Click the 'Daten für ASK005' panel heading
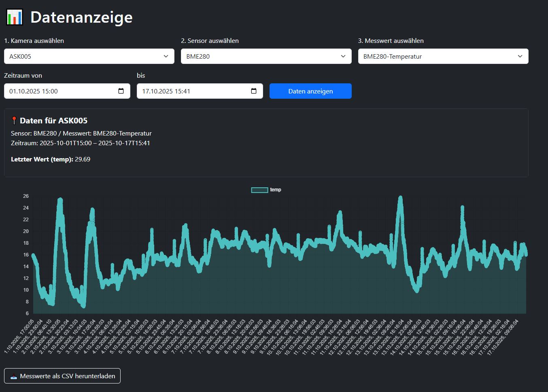 53,121
